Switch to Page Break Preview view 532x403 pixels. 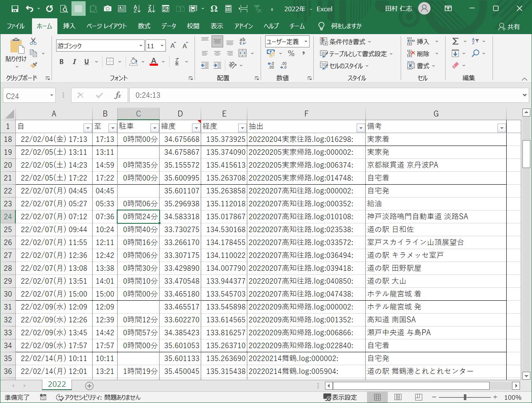pyautogui.click(x=419, y=397)
